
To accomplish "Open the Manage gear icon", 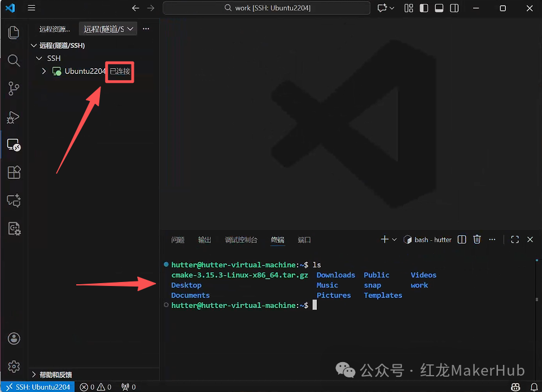I will (x=14, y=367).
